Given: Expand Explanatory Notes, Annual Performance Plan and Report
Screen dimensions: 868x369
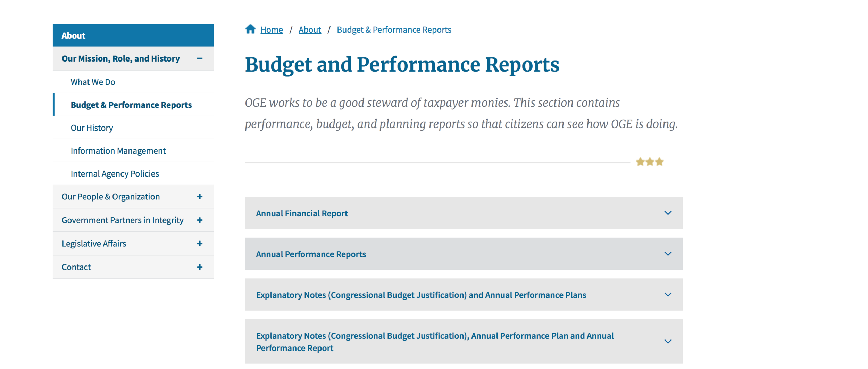Looking at the screenshot, I should click(x=464, y=342).
